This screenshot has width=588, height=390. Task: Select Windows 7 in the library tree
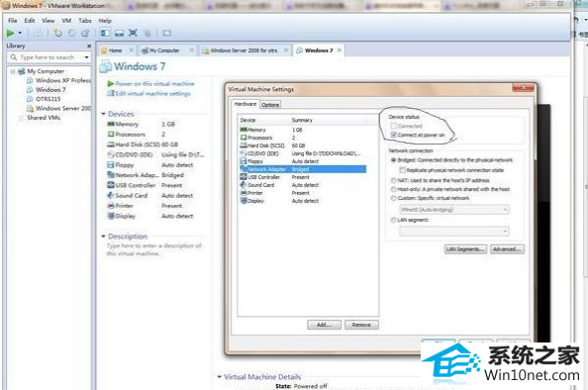pos(47,90)
